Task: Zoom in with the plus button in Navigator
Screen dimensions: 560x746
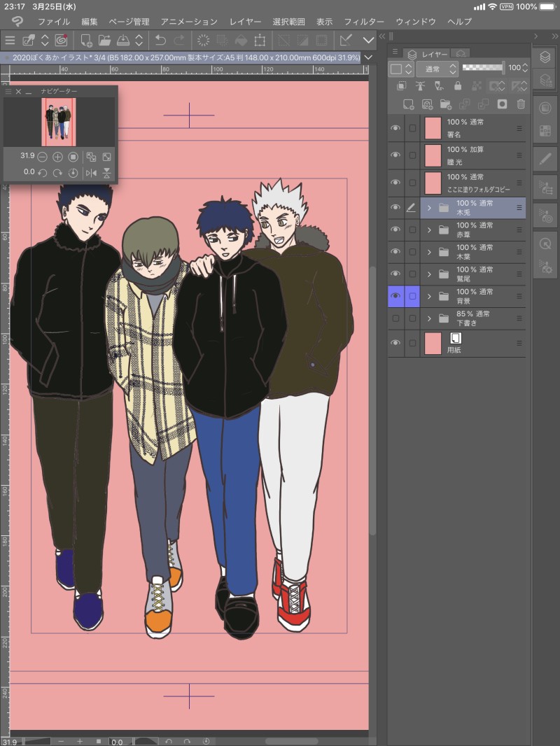Action: point(57,157)
